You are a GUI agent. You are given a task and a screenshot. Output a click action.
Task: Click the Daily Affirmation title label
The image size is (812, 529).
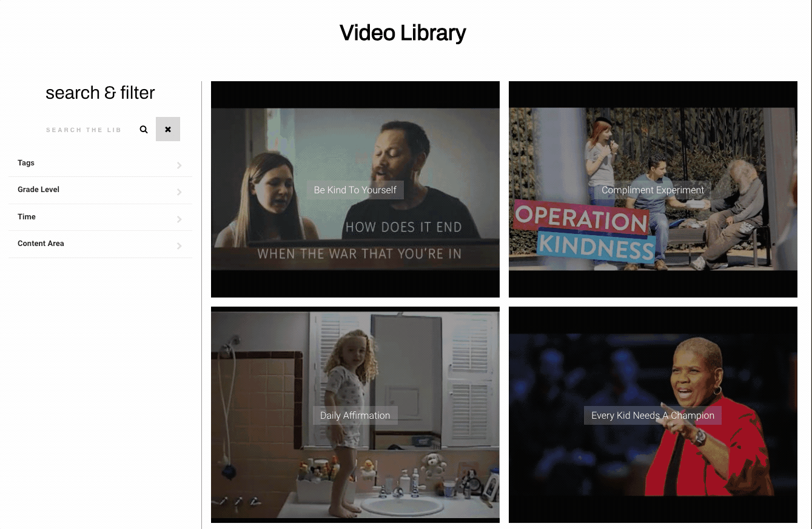click(x=355, y=415)
